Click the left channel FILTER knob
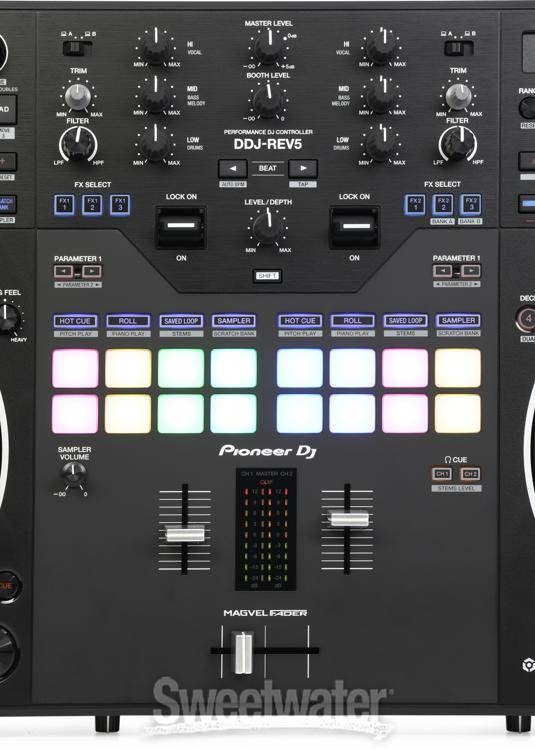 78,144
